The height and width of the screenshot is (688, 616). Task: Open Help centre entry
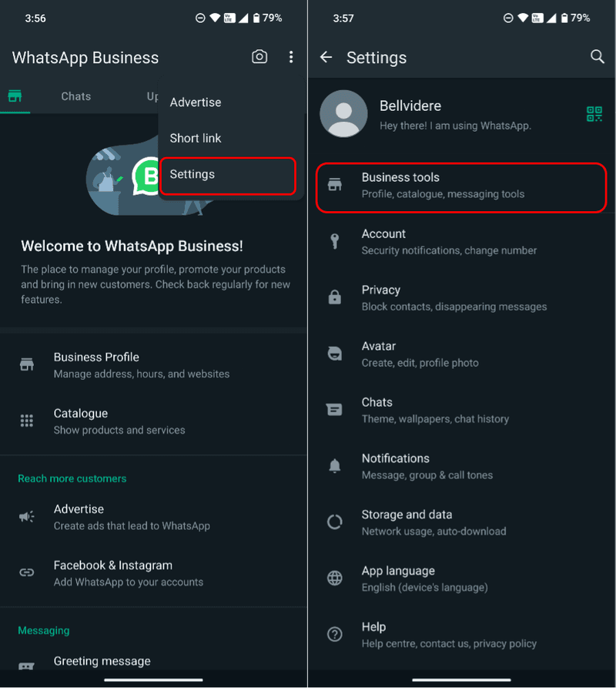tap(462, 634)
